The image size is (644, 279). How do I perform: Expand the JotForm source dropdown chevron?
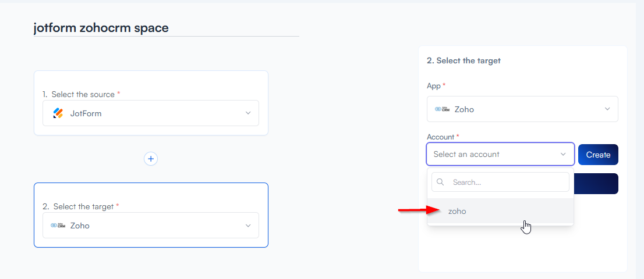click(x=248, y=113)
